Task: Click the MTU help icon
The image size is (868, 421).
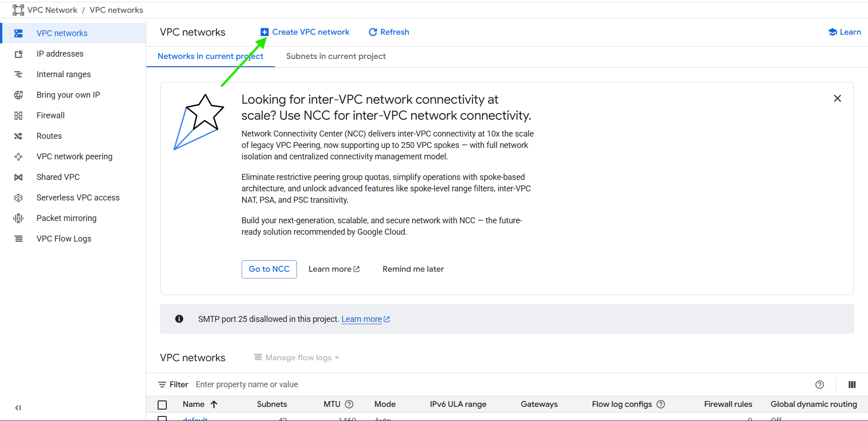Action: point(349,404)
